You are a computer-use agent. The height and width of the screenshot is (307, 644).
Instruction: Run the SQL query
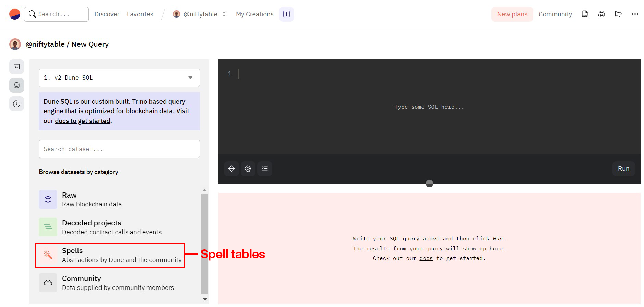[x=624, y=168]
